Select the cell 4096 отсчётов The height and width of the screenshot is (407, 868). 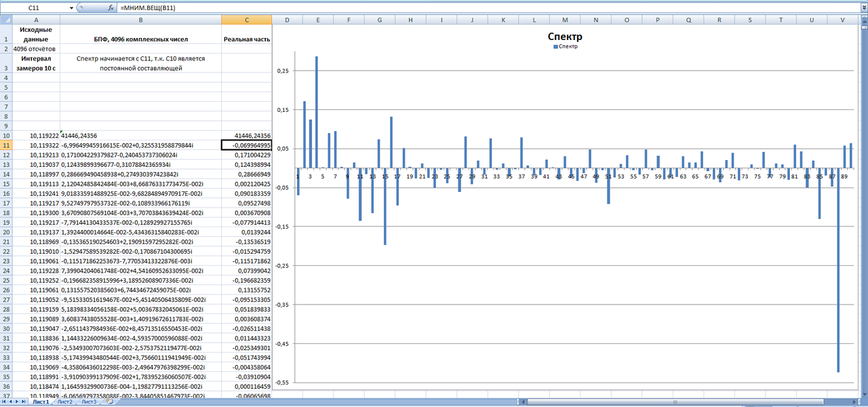pos(37,49)
